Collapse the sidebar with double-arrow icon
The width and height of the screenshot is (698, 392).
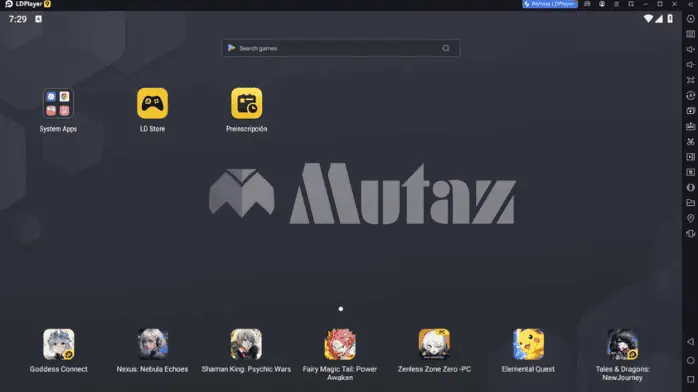(x=690, y=4)
